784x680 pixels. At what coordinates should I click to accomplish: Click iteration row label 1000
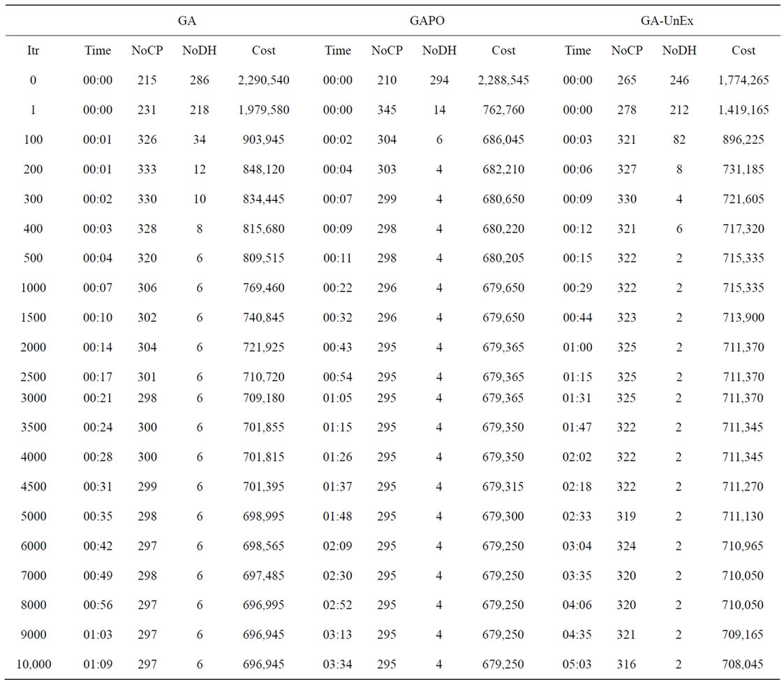[33, 288]
